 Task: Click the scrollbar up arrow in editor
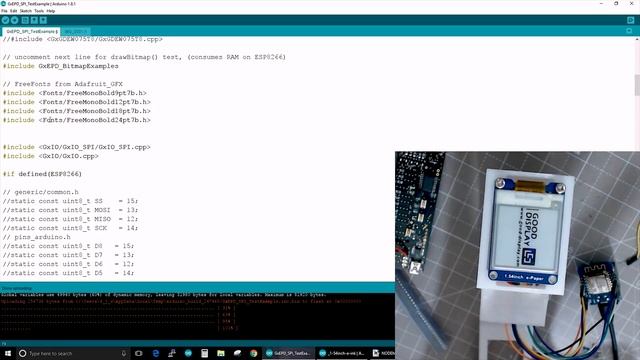[637, 39]
